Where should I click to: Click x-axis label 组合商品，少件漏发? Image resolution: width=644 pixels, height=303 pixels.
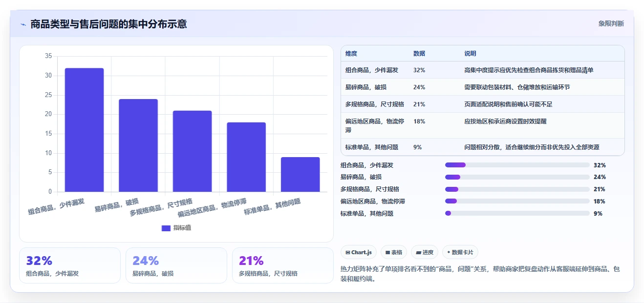[x=56, y=206]
